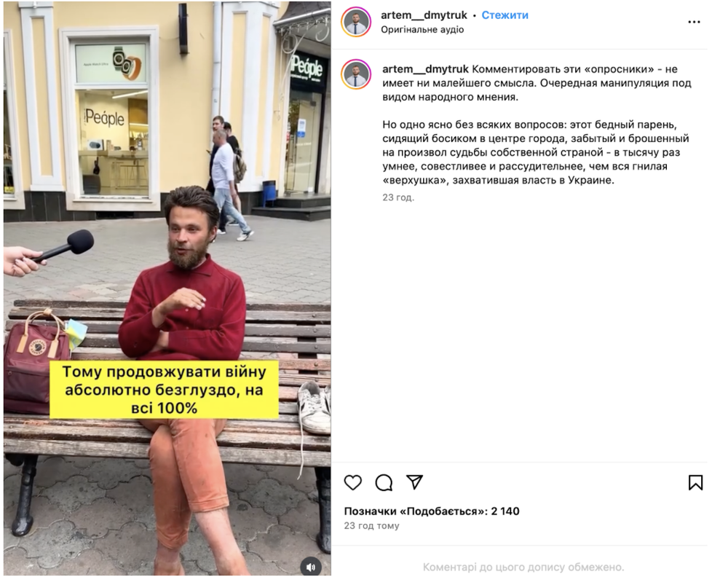View the list of 2 140 likes
728x577 pixels.
coord(431,511)
